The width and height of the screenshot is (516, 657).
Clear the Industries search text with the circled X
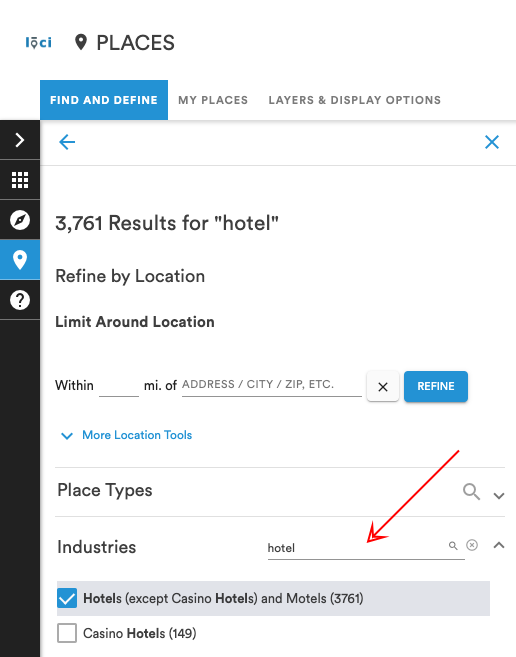(472, 545)
